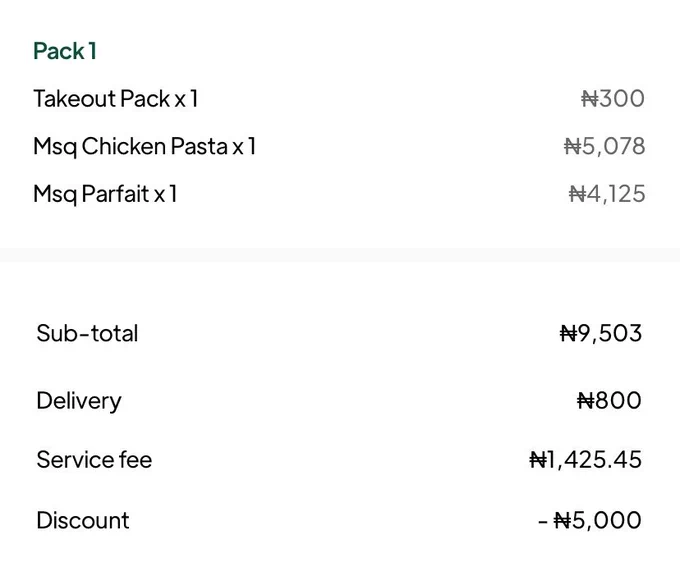
Task: Click the Naira symbol before 300
Action: (x=590, y=98)
